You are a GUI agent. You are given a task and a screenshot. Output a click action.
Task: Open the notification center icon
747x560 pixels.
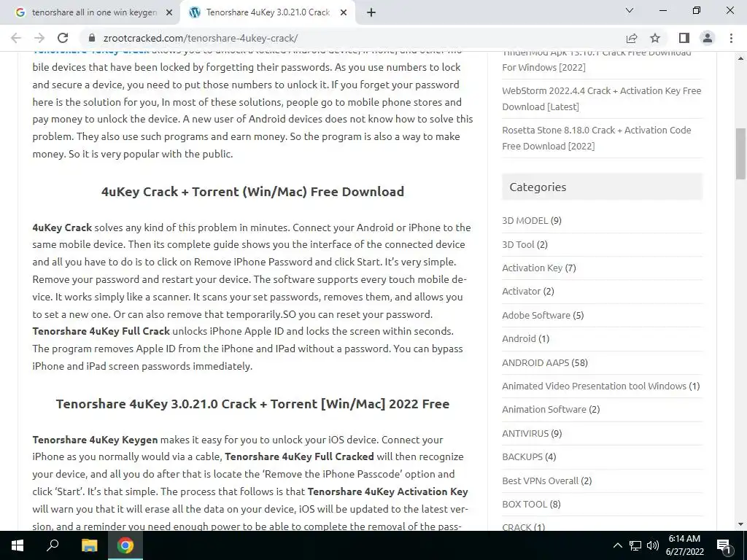(x=723, y=545)
